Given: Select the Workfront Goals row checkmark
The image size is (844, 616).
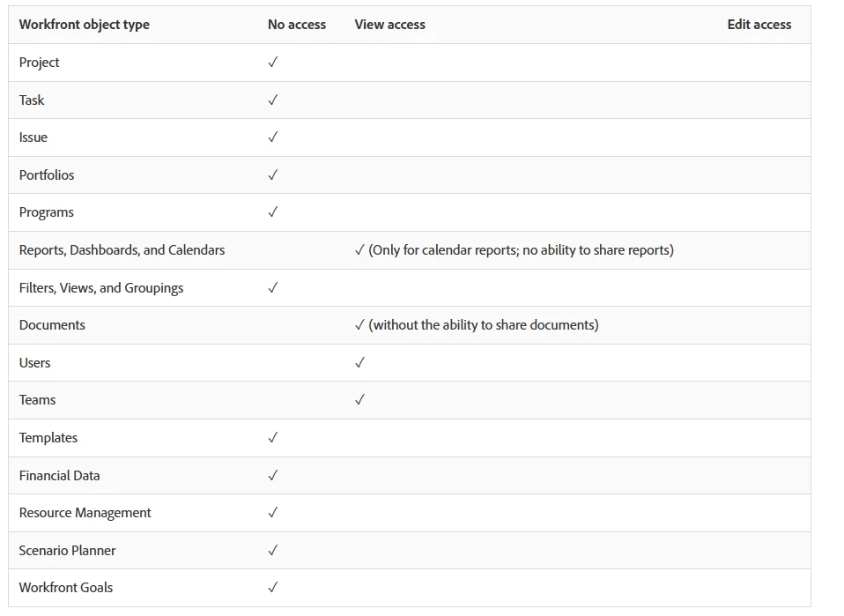Looking at the screenshot, I should coord(273,588).
